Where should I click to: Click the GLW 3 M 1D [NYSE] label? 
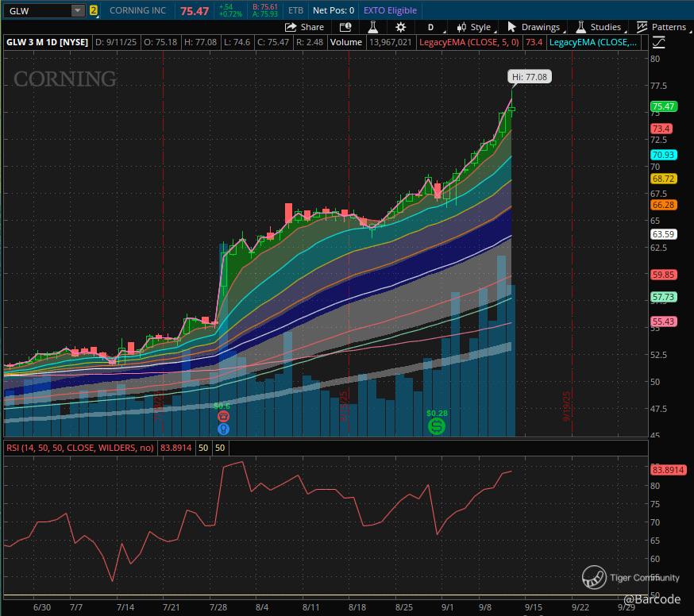click(x=47, y=42)
